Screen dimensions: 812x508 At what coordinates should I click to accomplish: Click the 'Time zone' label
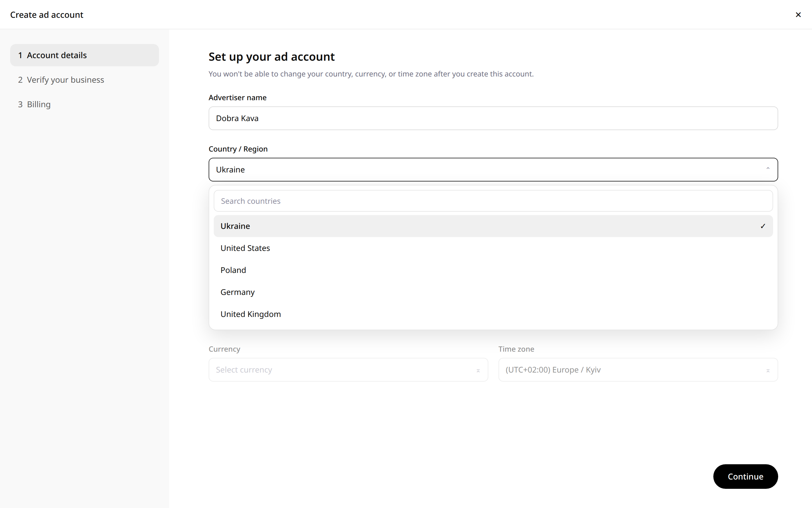(516, 349)
